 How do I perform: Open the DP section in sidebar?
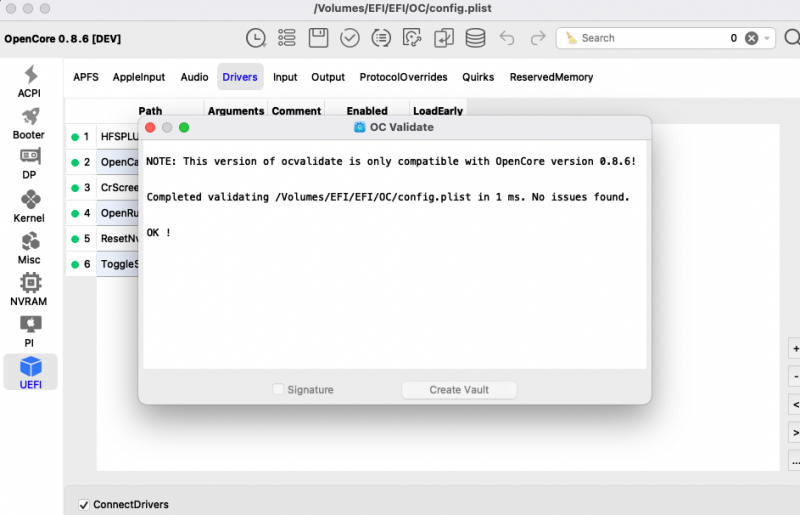[x=30, y=163]
